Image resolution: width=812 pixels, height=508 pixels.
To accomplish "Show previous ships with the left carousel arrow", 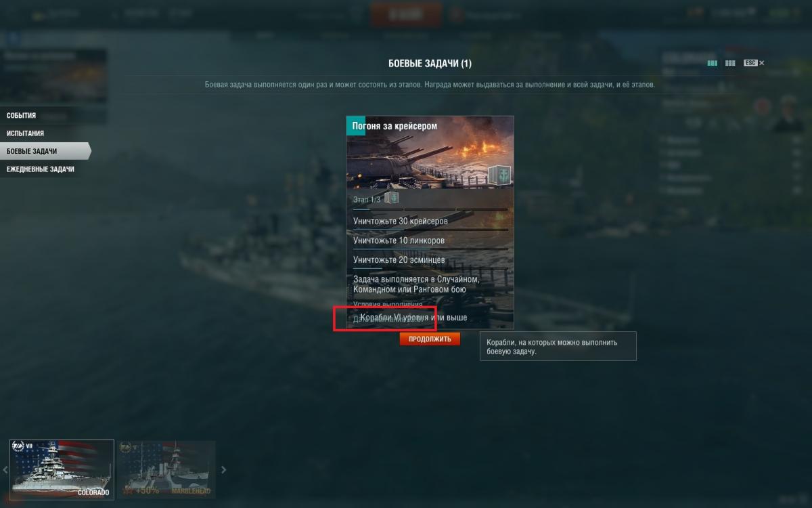I will [5, 469].
